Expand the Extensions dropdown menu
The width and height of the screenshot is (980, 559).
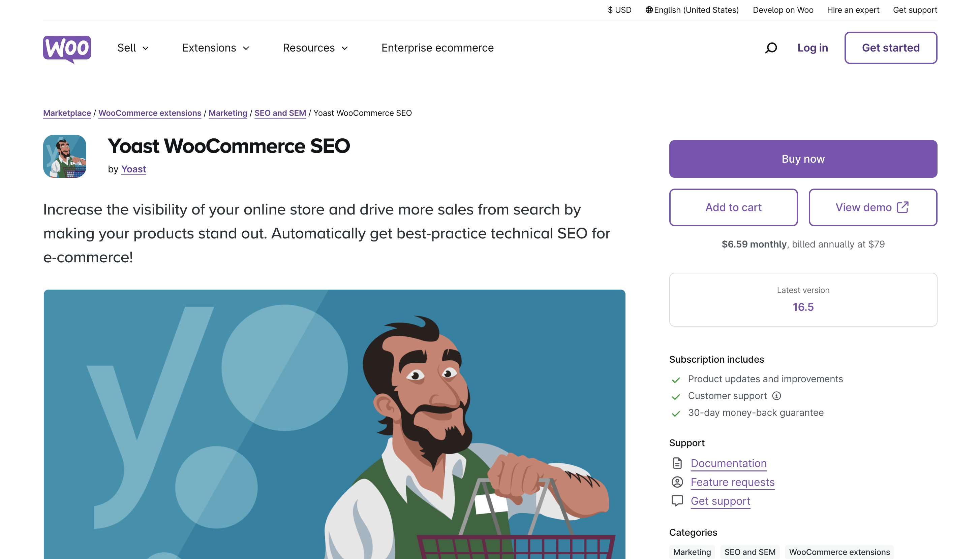coord(216,48)
